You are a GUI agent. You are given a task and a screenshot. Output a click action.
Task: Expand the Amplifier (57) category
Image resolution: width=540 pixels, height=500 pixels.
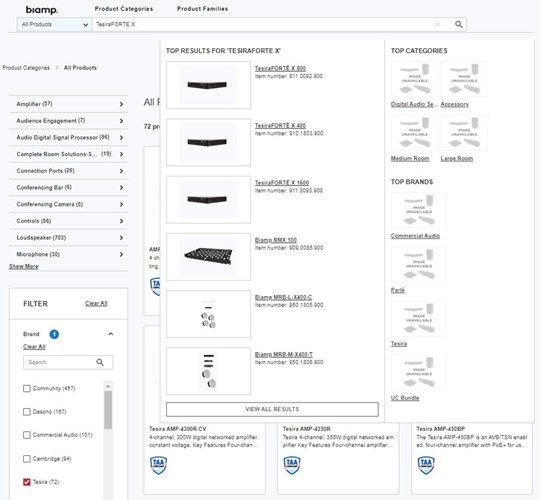click(x=68, y=104)
